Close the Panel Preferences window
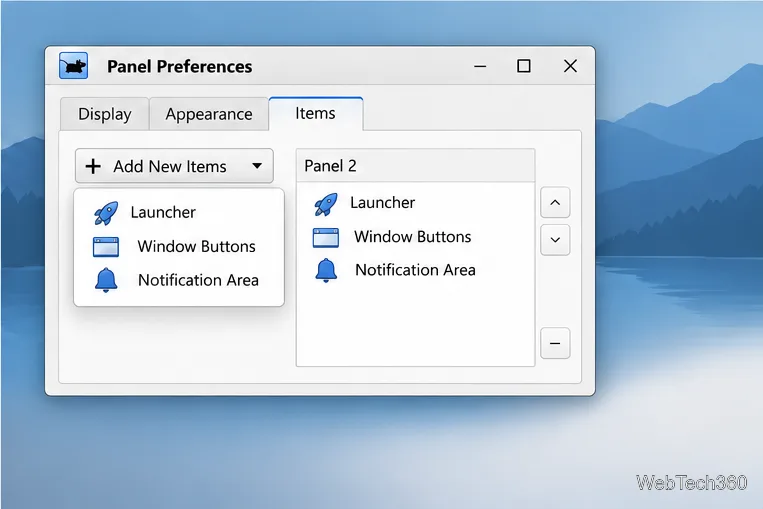763x509 pixels. [x=570, y=66]
